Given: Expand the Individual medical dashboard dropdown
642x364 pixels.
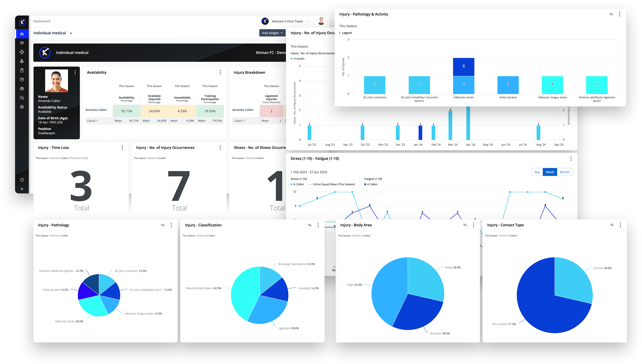Looking at the screenshot, I should pyautogui.click(x=71, y=33).
